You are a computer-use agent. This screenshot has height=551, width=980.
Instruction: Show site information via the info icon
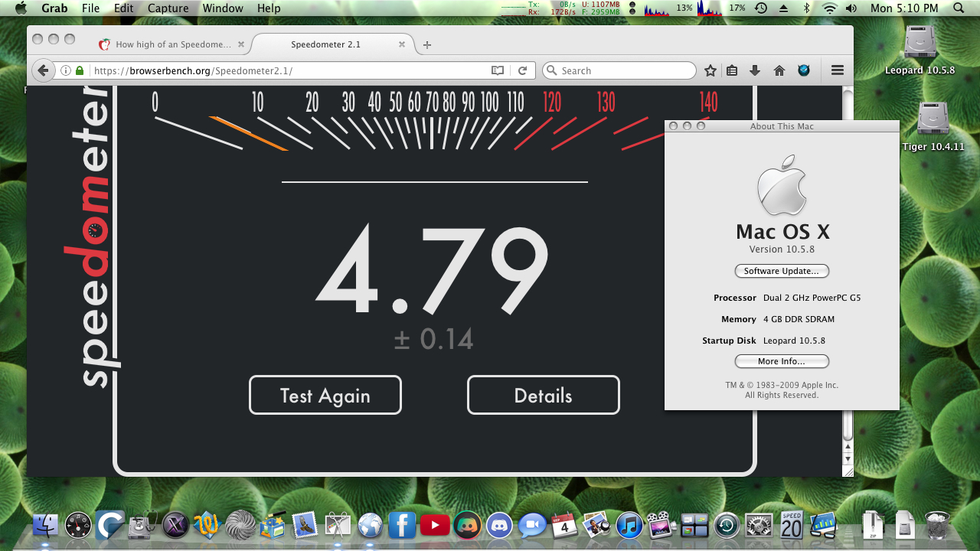click(x=66, y=70)
